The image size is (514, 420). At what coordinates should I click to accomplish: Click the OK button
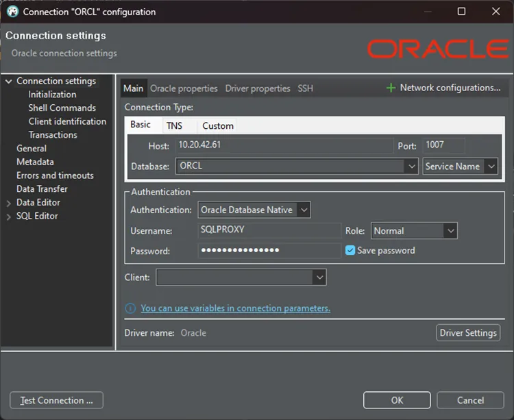coord(397,400)
